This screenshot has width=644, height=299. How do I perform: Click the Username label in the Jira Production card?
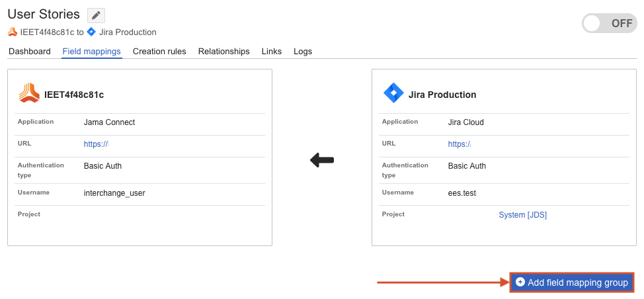398,192
